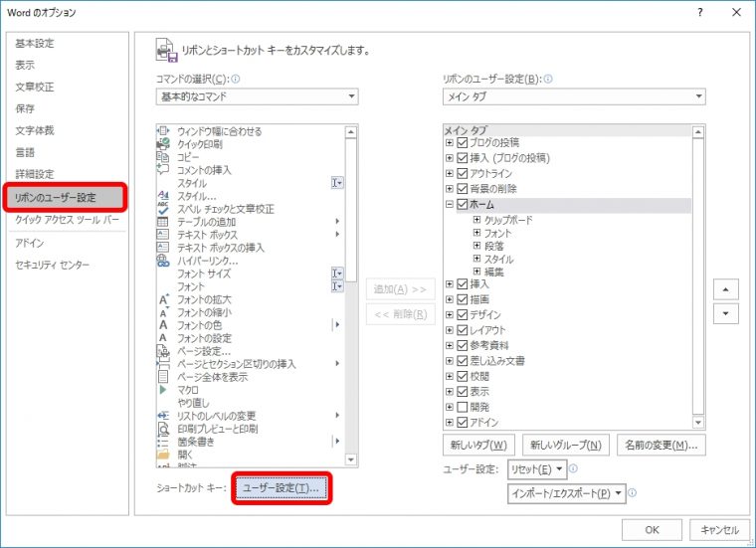Open the リセット dropdown button
This screenshot has height=548, width=756.
coord(537,469)
